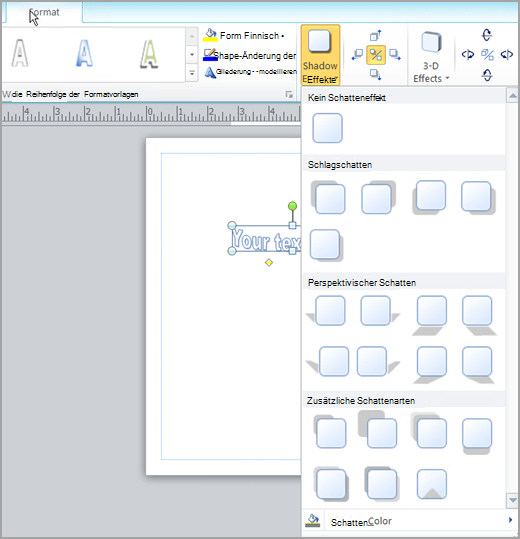
Task: Apply third Schlagschatten bottom-left shadow style
Action: tap(429, 197)
